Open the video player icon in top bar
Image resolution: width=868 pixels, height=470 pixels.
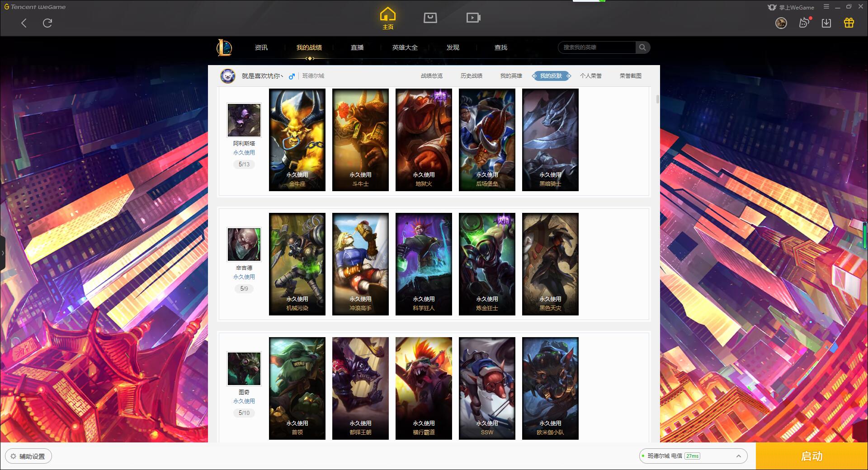(x=473, y=18)
